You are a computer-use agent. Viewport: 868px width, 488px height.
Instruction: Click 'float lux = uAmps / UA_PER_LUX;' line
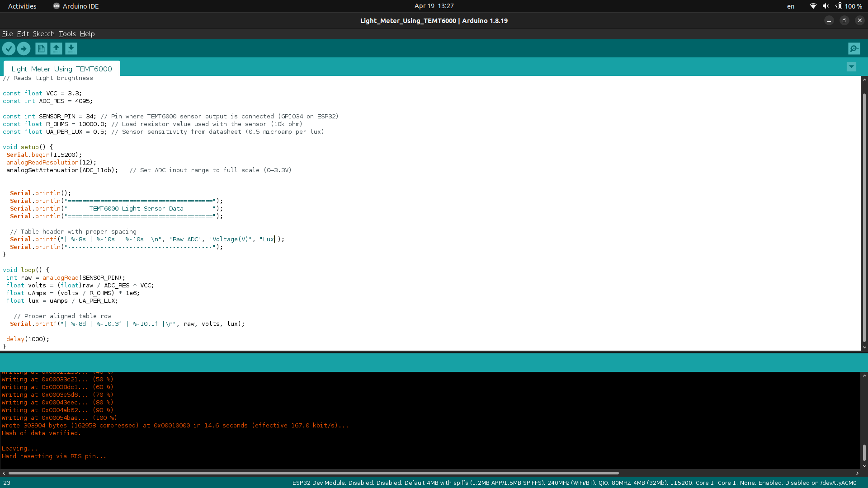click(x=62, y=301)
